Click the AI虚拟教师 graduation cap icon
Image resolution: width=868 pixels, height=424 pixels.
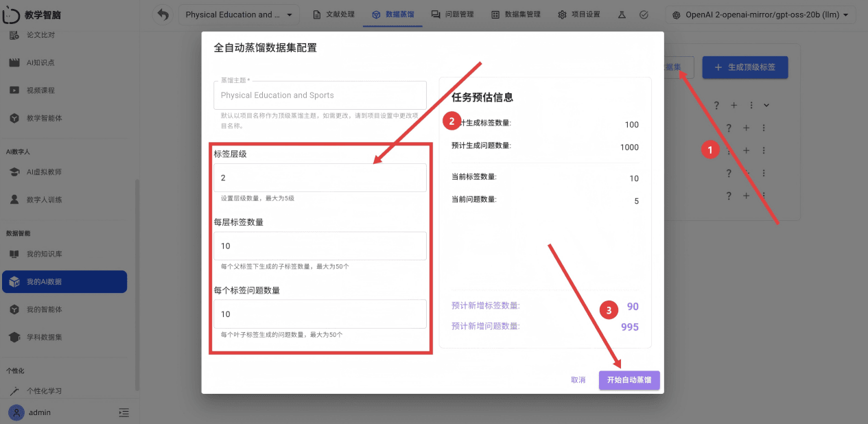click(14, 172)
